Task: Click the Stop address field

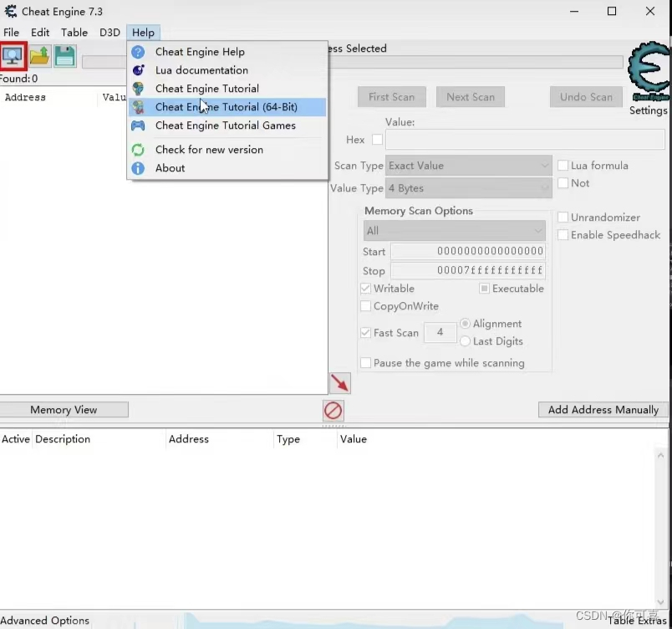Action: pyautogui.click(x=468, y=270)
